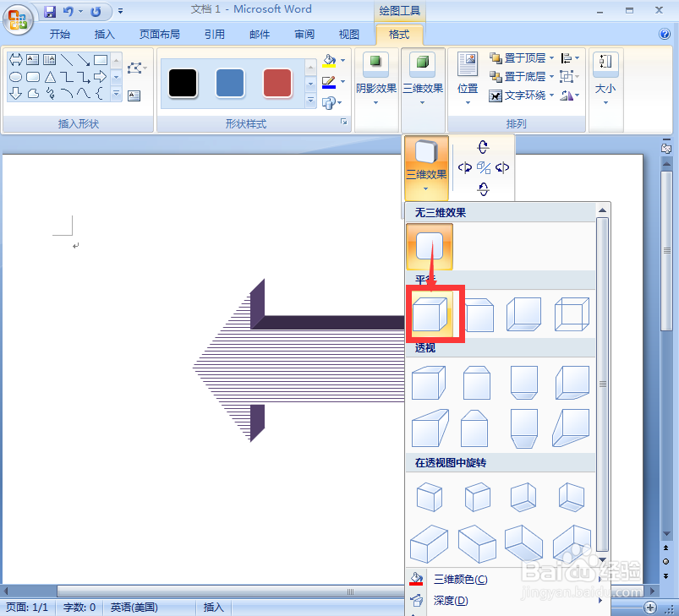This screenshot has height=616, width=679.
Task: Open the 邮件 tab
Action: coord(260,34)
